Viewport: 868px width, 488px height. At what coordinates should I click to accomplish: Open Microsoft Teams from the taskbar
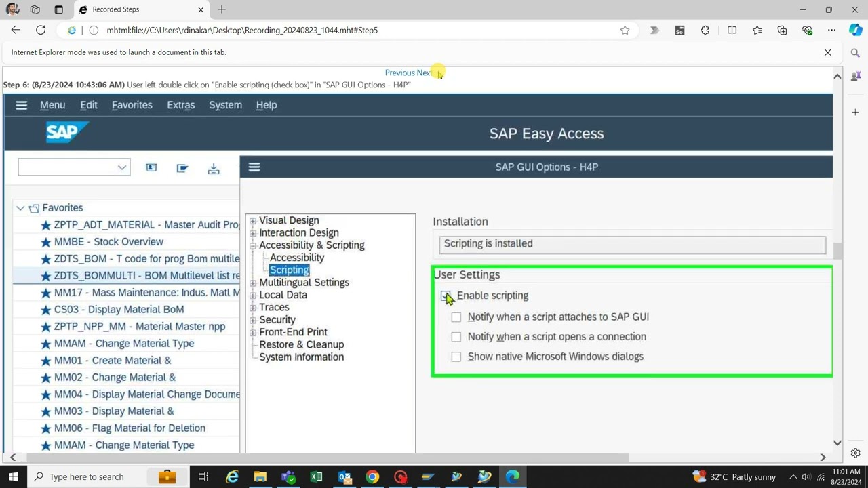(x=288, y=476)
